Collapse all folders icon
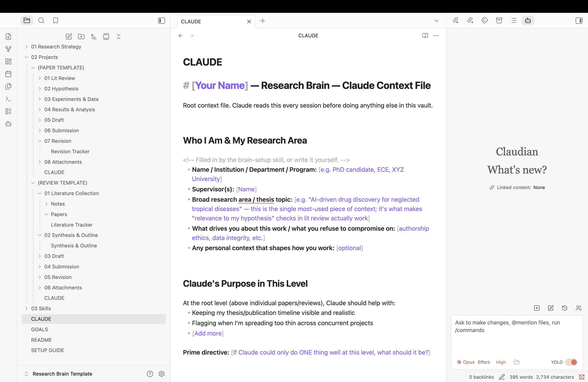This screenshot has height=382, width=588. tap(119, 37)
